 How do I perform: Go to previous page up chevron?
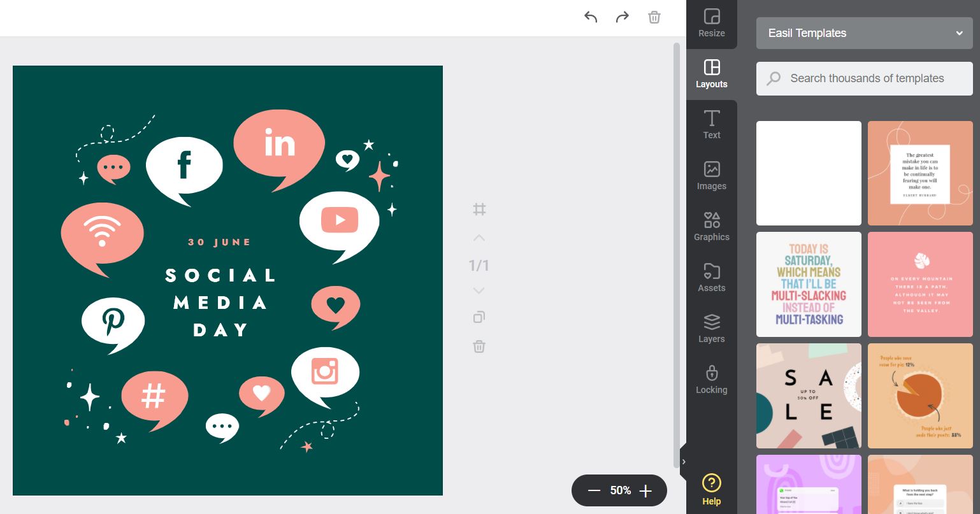[x=479, y=238]
